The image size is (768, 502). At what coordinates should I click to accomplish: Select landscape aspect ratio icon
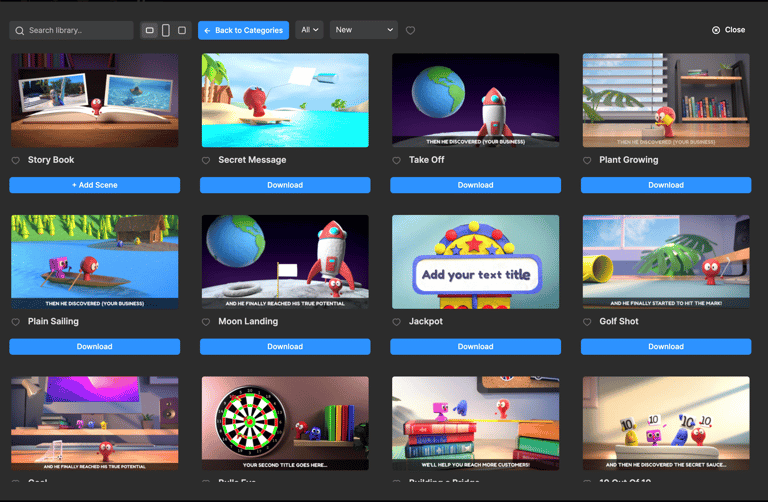point(150,30)
